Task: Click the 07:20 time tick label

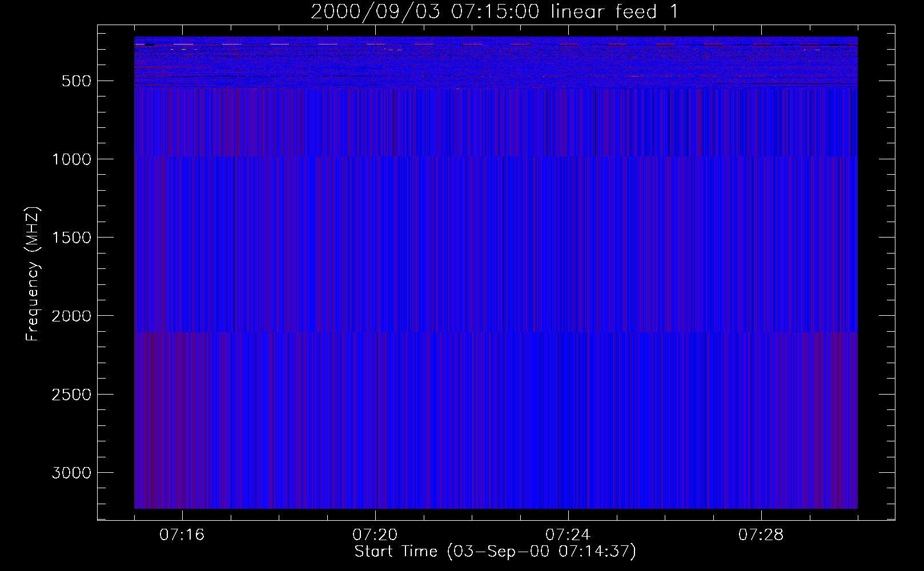Action: [x=375, y=535]
